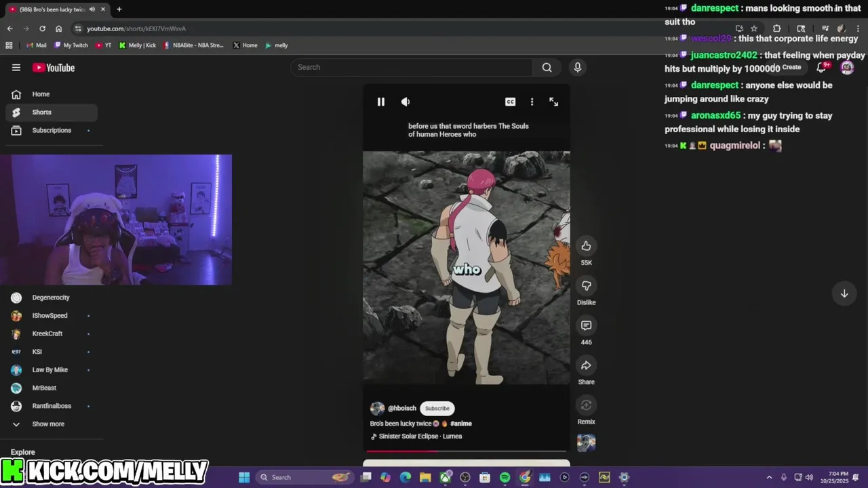Open browser extensions puzzle icon
Screen dimensions: 868x488
tap(777, 28)
